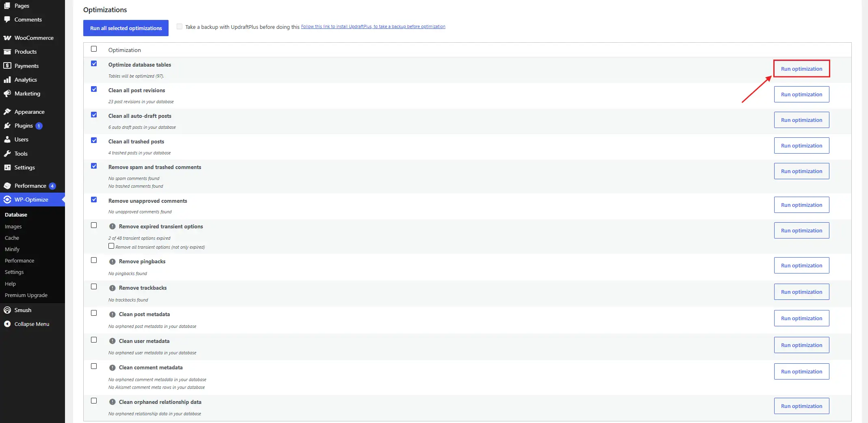The width and height of the screenshot is (868, 423).
Task: Check the Clean post metadata checkbox
Action: [94, 313]
